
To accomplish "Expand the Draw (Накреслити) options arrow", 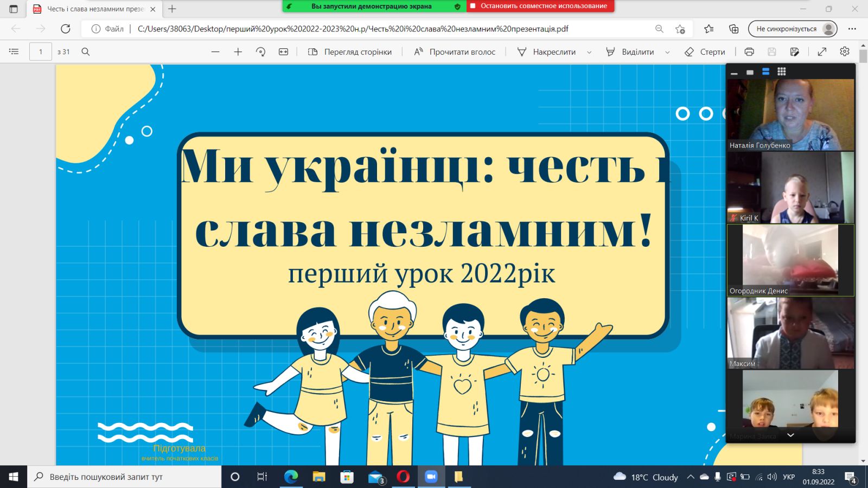I will [589, 53].
